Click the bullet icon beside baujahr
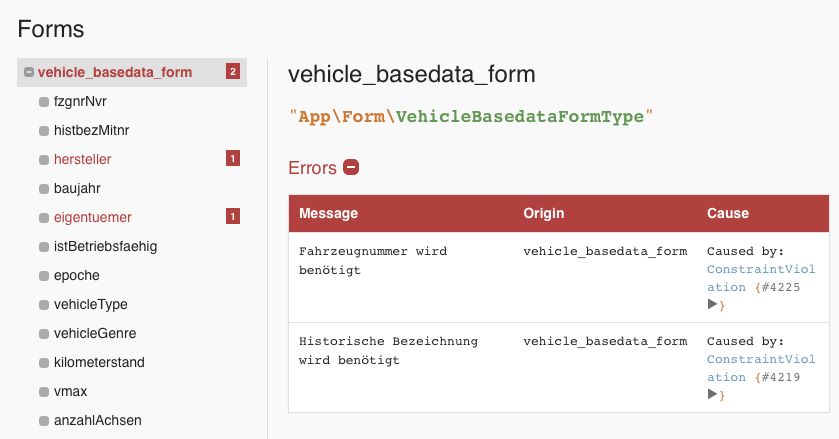 pos(44,188)
